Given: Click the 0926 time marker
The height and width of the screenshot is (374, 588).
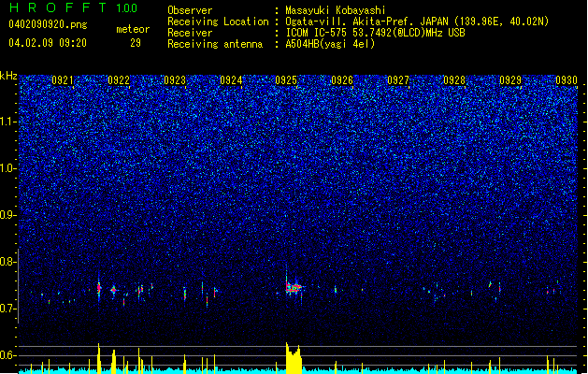Looking at the screenshot, I should 342,80.
